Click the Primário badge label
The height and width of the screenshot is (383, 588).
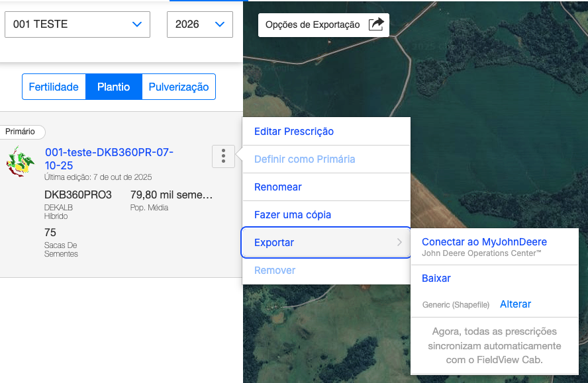point(21,132)
